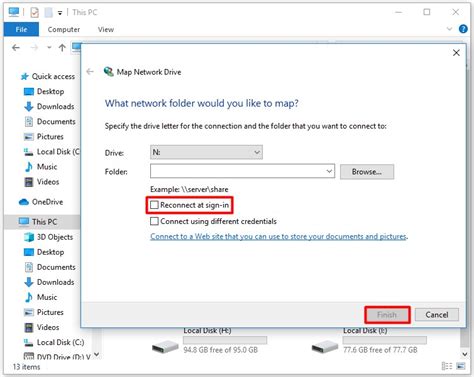Expand the Folder combo box arrow
This screenshot has height=377, width=474.
click(329, 171)
